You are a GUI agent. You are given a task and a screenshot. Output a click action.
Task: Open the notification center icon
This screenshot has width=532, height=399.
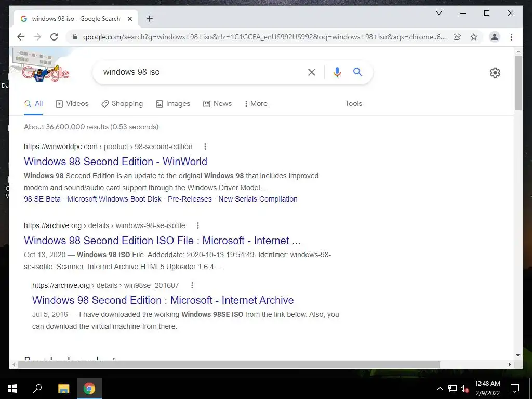click(x=515, y=389)
